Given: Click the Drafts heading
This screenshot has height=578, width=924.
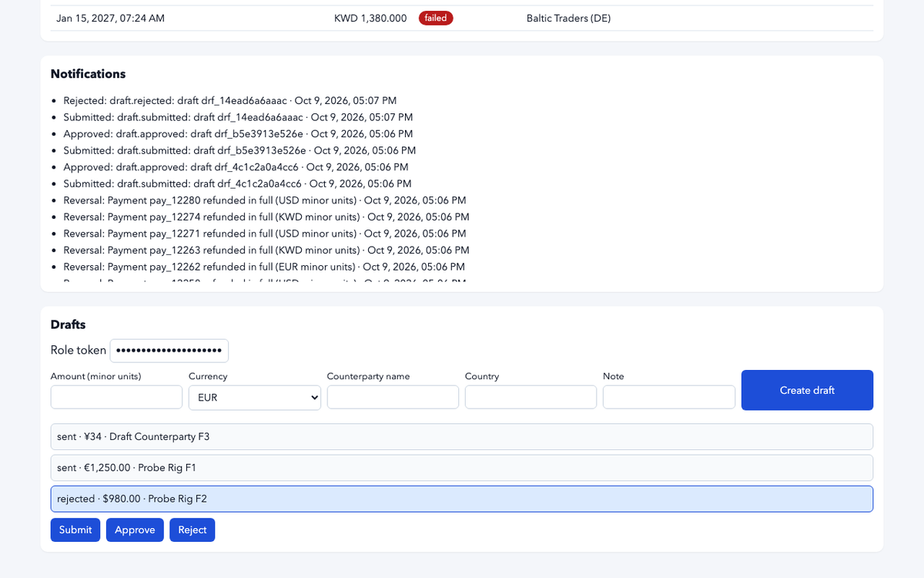Looking at the screenshot, I should tap(68, 324).
